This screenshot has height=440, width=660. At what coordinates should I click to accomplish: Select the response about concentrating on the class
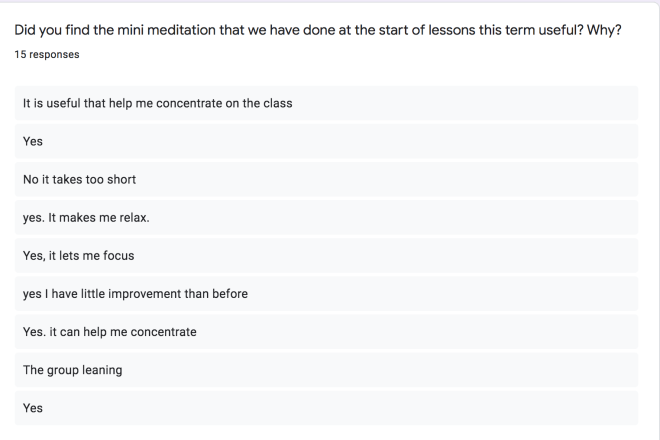(x=157, y=104)
